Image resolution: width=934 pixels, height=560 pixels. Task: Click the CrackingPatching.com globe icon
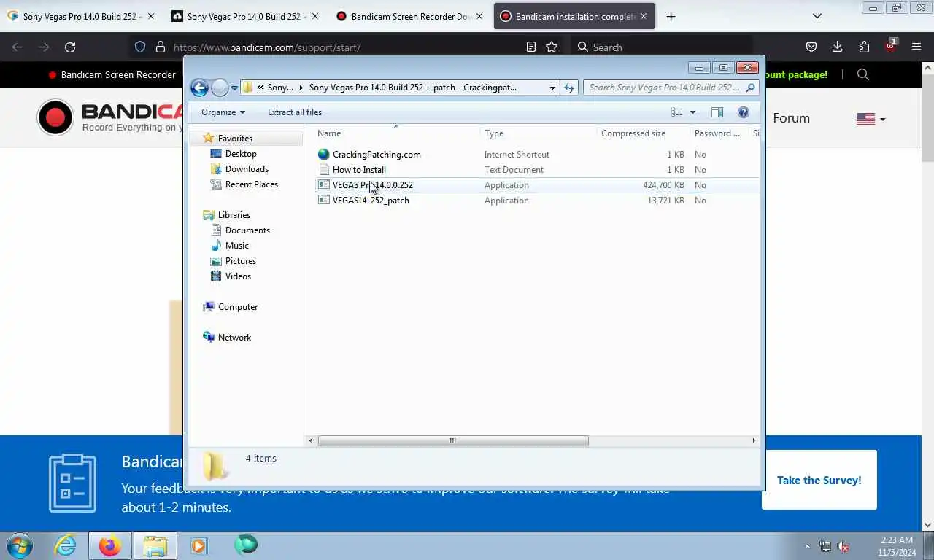point(324,155)
